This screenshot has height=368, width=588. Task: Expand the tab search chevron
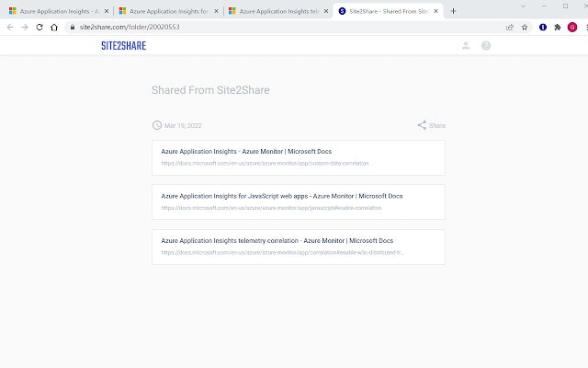523,6
